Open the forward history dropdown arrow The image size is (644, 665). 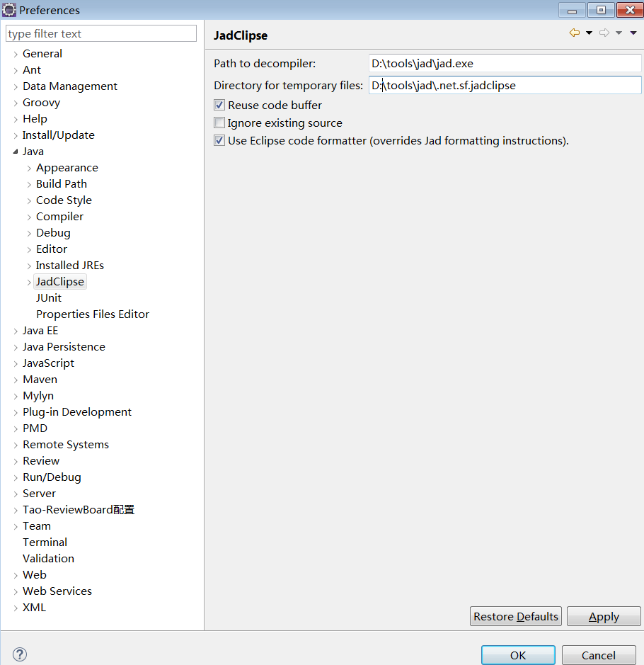619,33
